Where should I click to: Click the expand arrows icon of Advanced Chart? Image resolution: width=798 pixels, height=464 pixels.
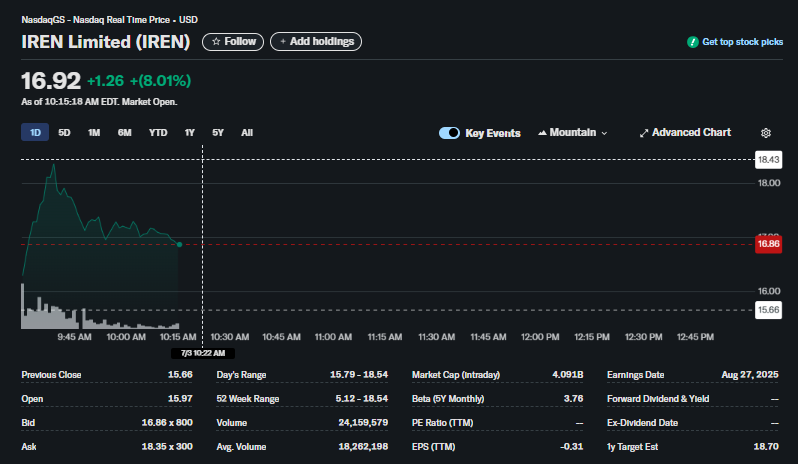coord(644,133)
